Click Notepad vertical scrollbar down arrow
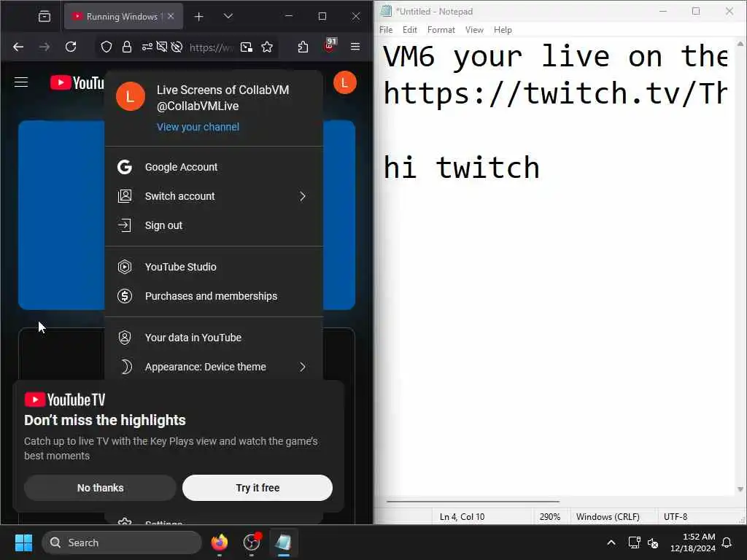This screenshot has width=747, height=560. [x=740, y=489]
